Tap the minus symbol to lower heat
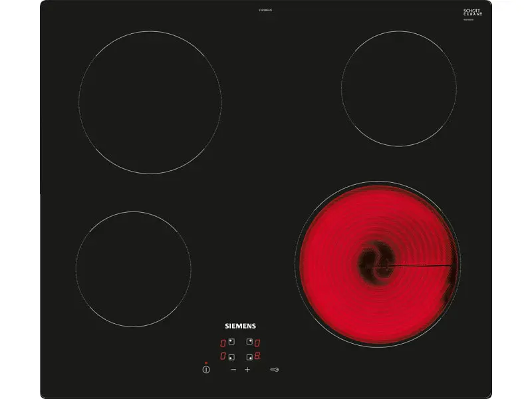 point(233,370)
